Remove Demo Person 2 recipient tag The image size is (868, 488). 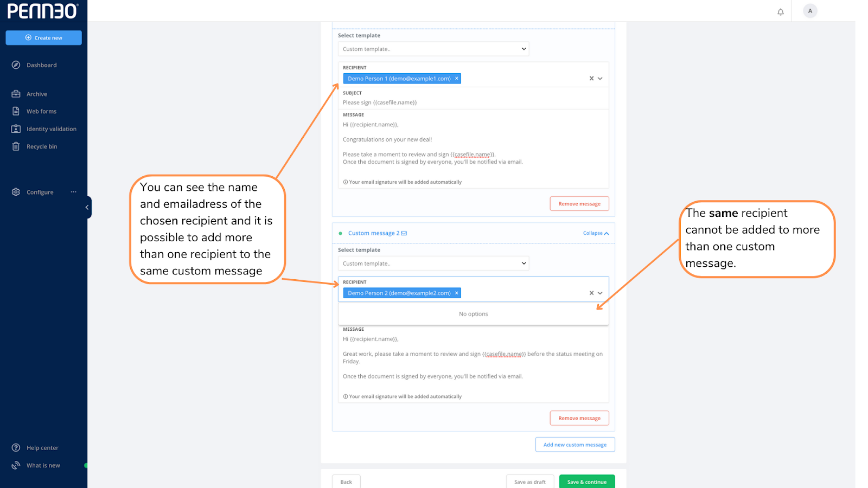click(x=457, y=293)
